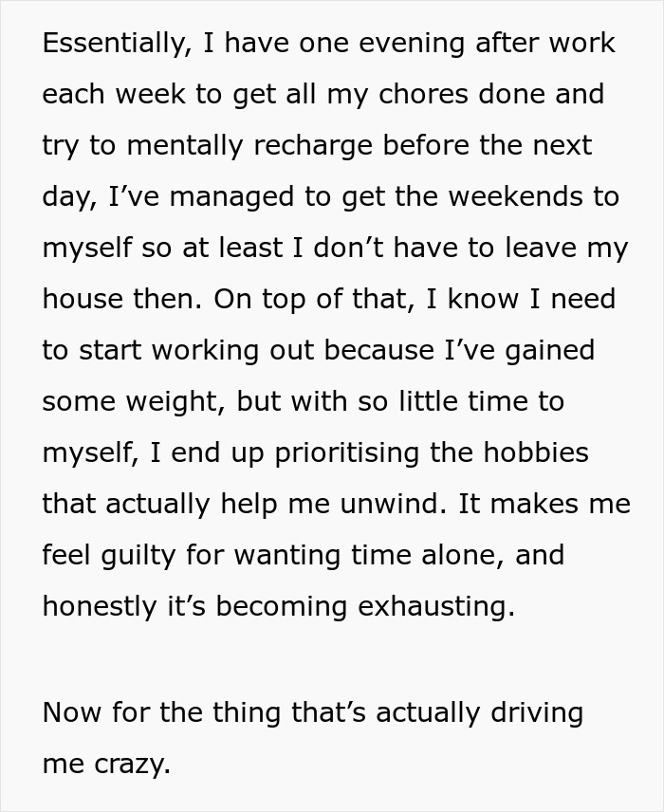Select the word "recharge" in the paragraph
Image resolution: width=664 pixels, height=812 pixels.
coord(313,146)
